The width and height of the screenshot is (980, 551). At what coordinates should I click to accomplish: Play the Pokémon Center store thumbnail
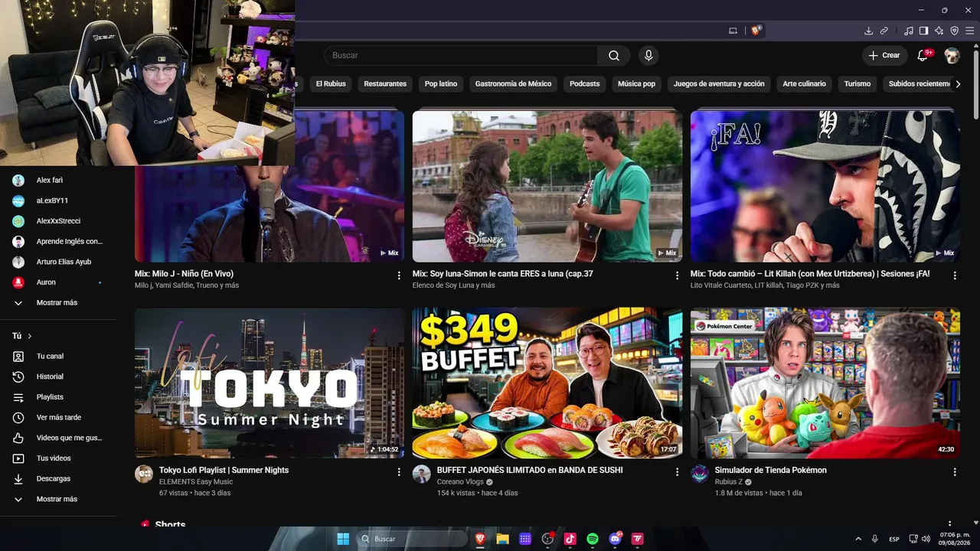click(x=825, y=383)
